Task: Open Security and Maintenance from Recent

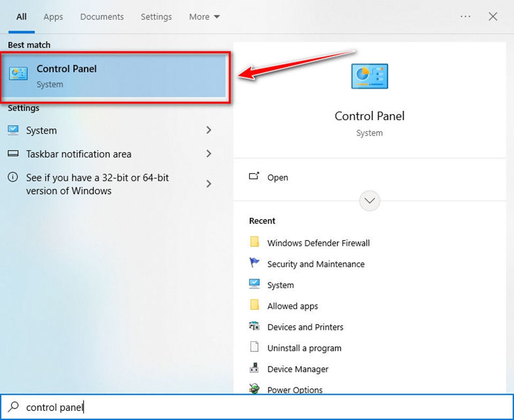Action: 316,264
